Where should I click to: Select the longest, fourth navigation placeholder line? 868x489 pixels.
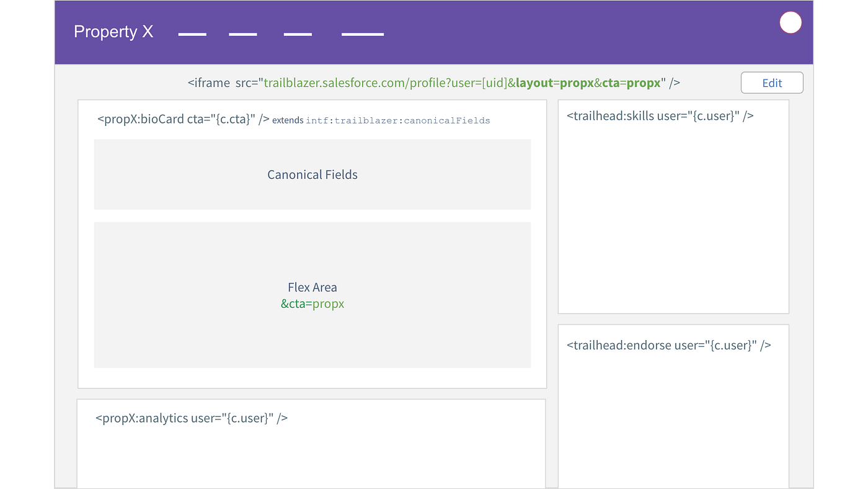coord(363,34)
